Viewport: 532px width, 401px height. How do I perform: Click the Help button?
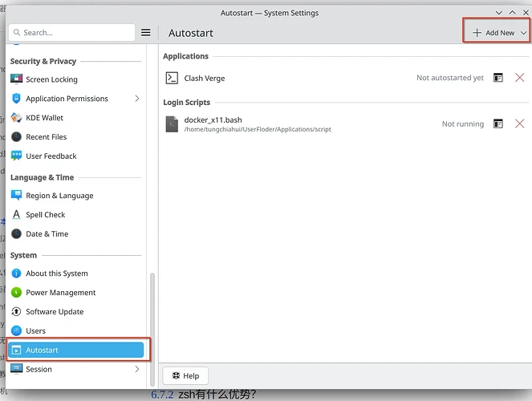click(185, 375)
